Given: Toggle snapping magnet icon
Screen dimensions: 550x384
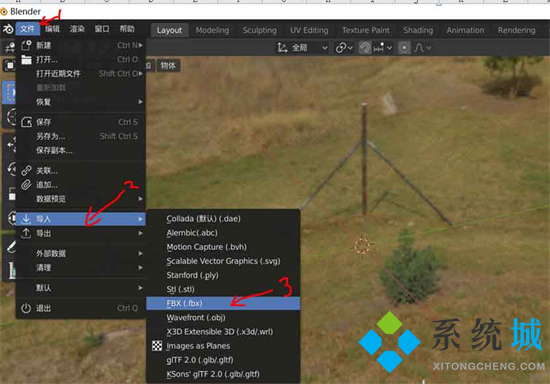Looking at the screenshot, I should (x=365, y=48).
